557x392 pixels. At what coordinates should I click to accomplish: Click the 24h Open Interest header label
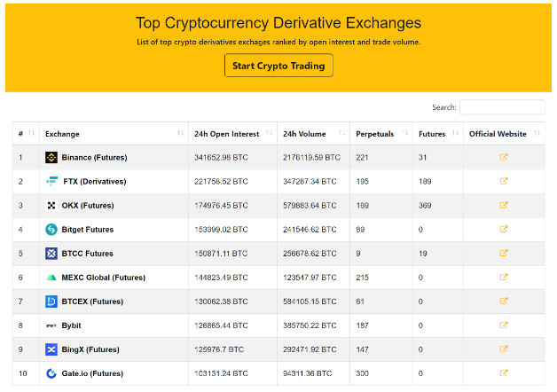pos(227,134)
